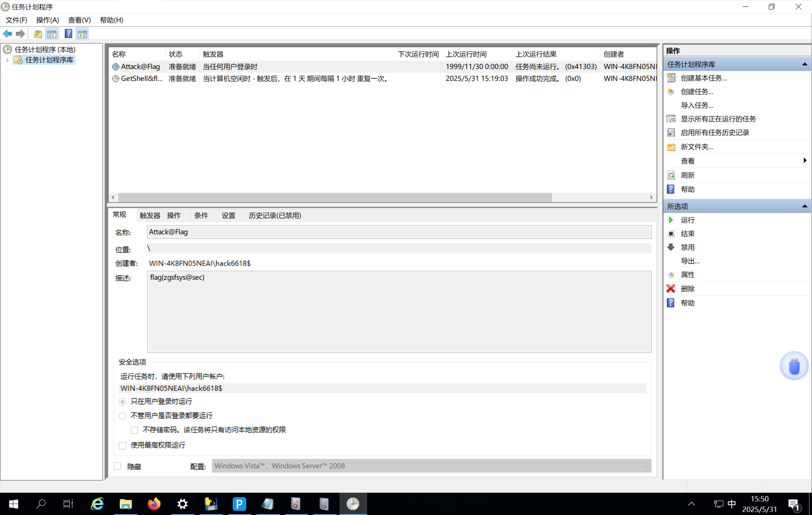Image resolution: width=812 pixels, height=515 pixels.
Task: Run the selected task via the green arrow
Action: coord(671,220)
